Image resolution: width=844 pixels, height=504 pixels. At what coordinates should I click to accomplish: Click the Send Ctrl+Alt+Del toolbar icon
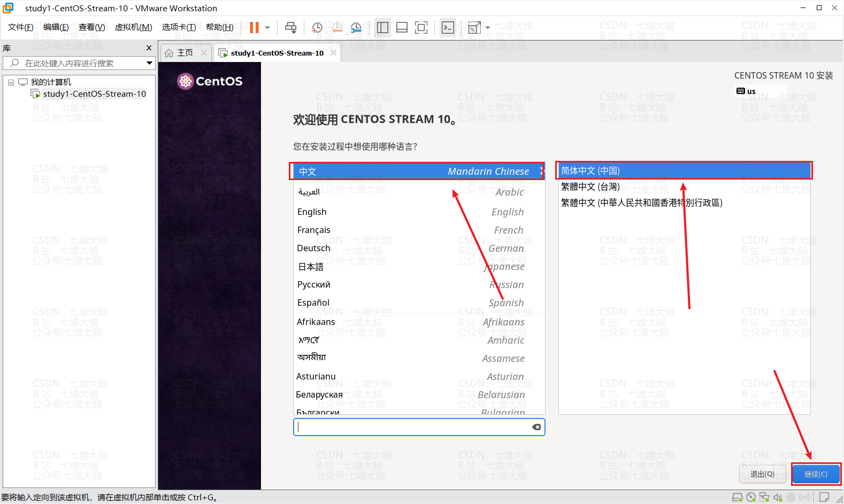point(290,27)
